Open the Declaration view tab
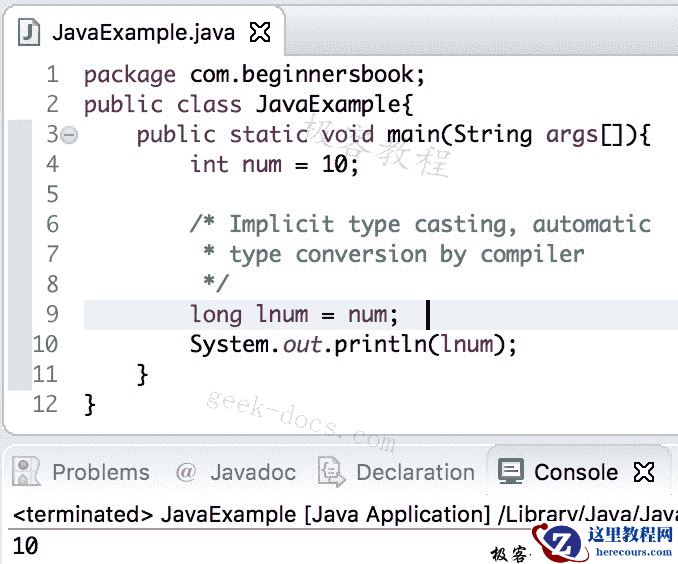678x564 pixels. tap(416, 472)
